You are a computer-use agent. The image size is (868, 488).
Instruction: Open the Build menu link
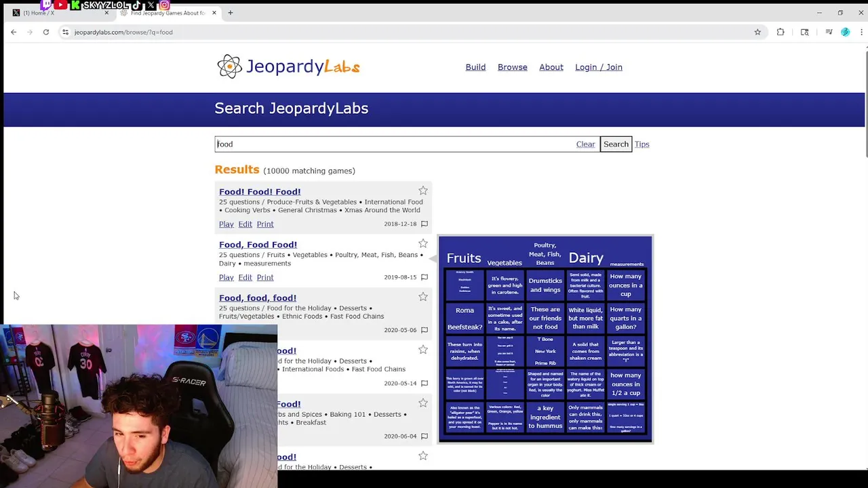coord(475,67)
